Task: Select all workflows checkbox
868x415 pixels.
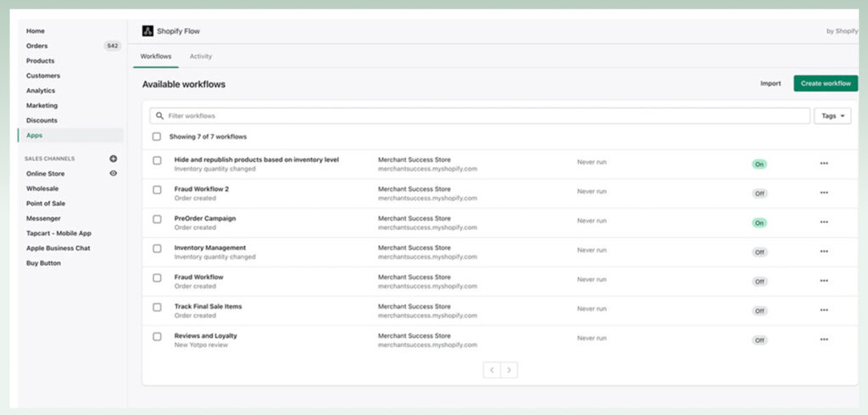Action: coord(157,137)
